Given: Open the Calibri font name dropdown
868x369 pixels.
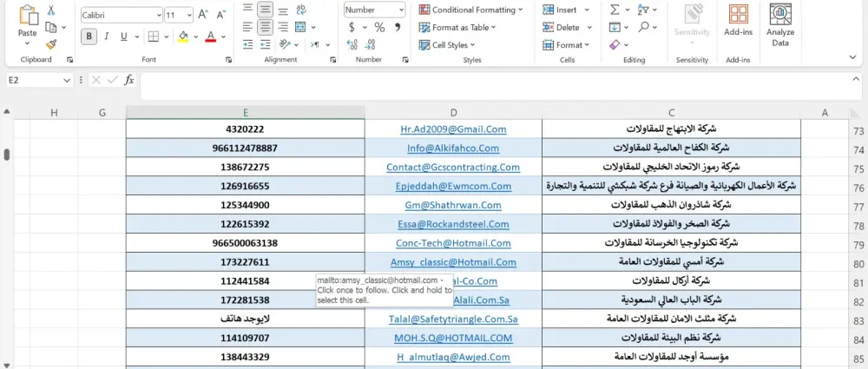Looking at the screenshot, I should pyautogui.click(x=160, y=16).
